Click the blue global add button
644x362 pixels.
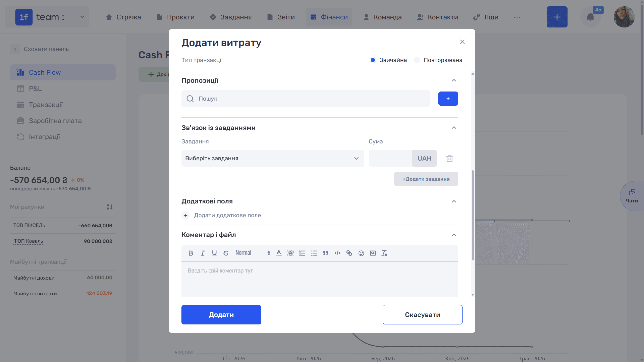[x=557, y=17]
